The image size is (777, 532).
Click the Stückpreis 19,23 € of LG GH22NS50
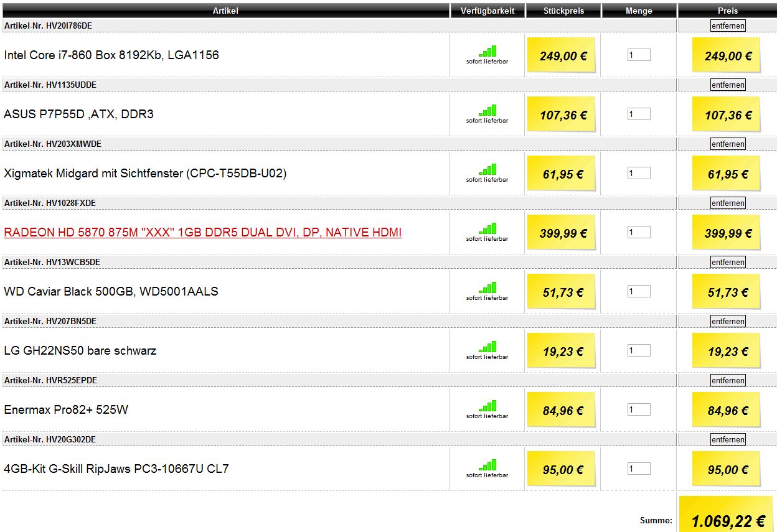563,352
